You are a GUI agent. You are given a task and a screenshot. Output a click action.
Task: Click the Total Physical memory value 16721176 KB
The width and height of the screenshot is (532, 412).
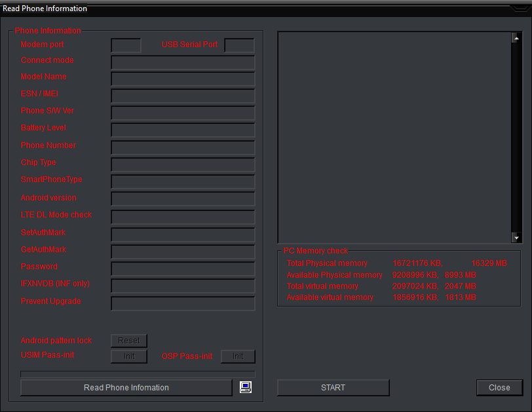417,263
